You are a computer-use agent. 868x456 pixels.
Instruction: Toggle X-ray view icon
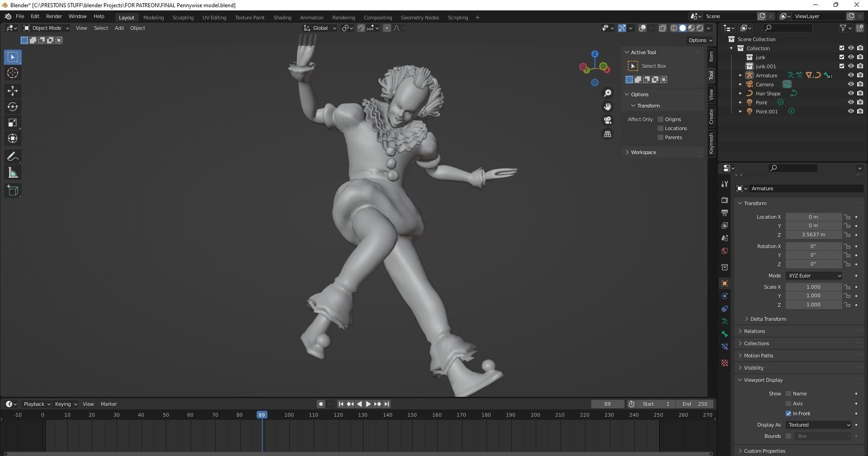point(662,28)
